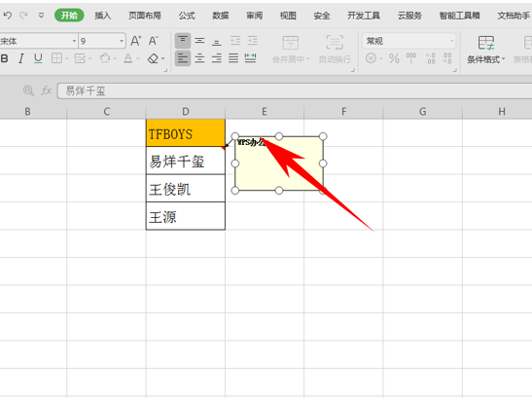532x398 pixels.
Task: Click the formula bar showing 易烊千玺
Action: tap(295, 90)
